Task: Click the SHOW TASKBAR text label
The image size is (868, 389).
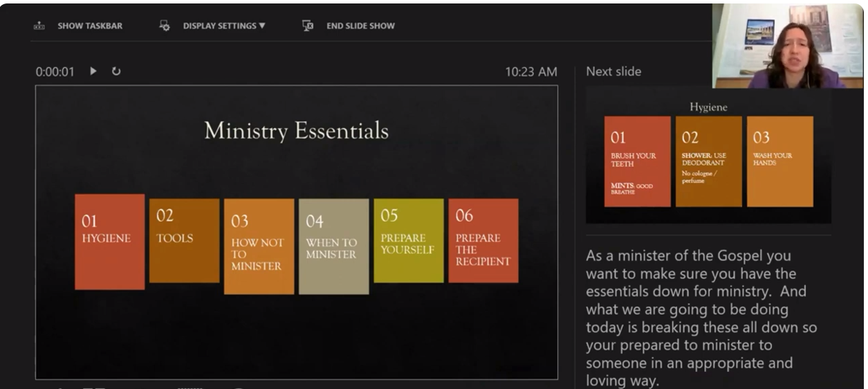Action: pos(90,26)
